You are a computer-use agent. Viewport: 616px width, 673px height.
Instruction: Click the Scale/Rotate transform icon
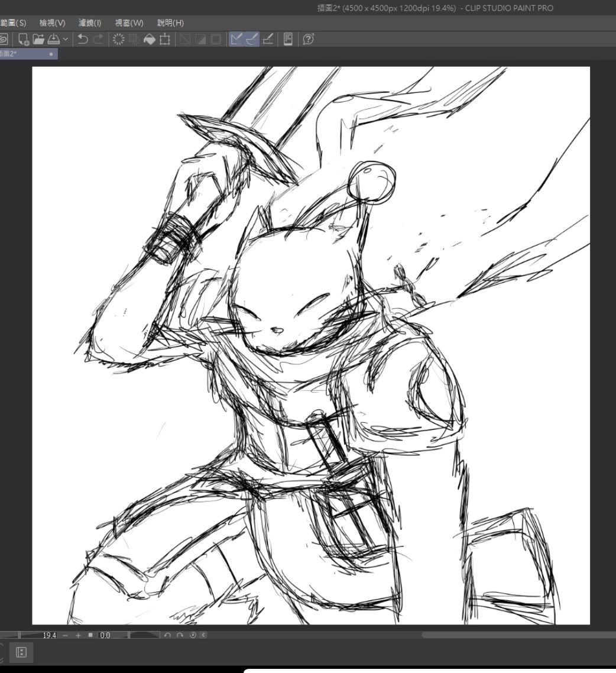pyautogui.click(x=165, y=40)
